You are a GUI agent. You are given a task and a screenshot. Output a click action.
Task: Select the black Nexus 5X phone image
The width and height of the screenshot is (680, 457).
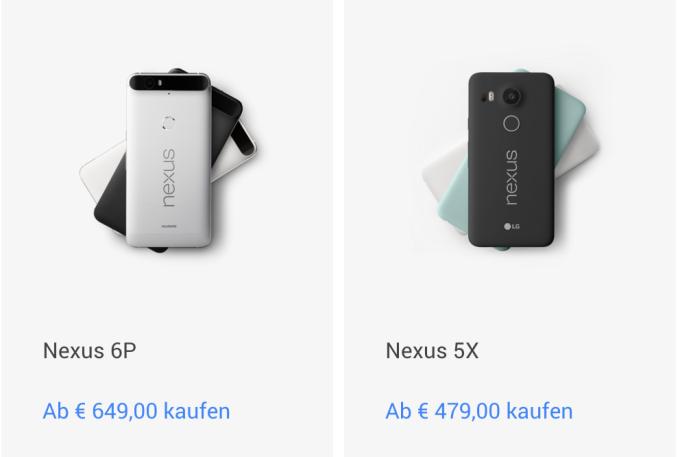(511, 160)
